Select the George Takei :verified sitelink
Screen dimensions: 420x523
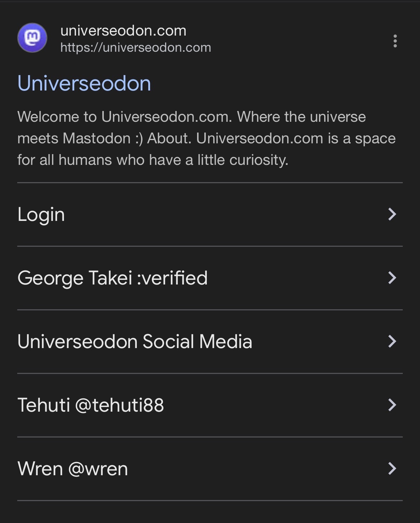[x=112, y=278]
